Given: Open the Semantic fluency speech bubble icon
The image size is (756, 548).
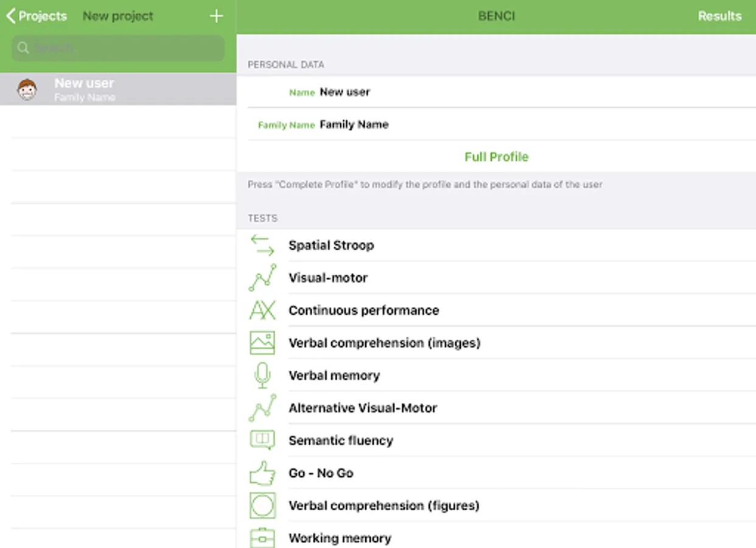Looking at the screenshot, I should 262,440.
